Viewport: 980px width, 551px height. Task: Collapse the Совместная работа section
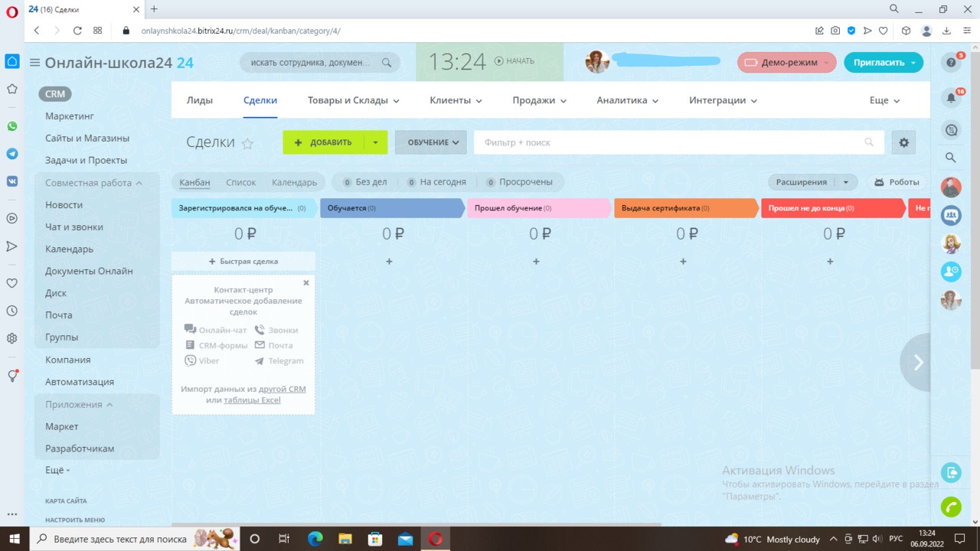coord(93,183)
